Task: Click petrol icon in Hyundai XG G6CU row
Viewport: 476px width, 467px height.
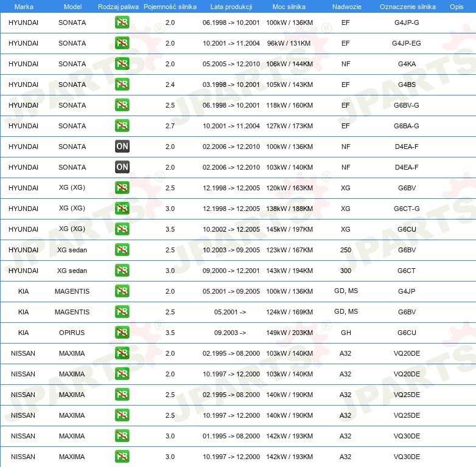Action: pos(122,229)
